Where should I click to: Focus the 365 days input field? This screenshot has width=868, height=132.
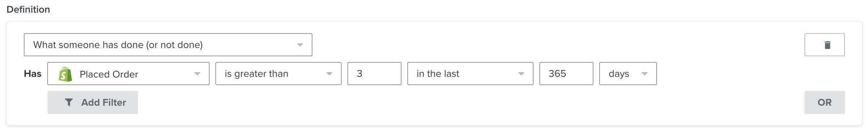[x=566, y=74]
